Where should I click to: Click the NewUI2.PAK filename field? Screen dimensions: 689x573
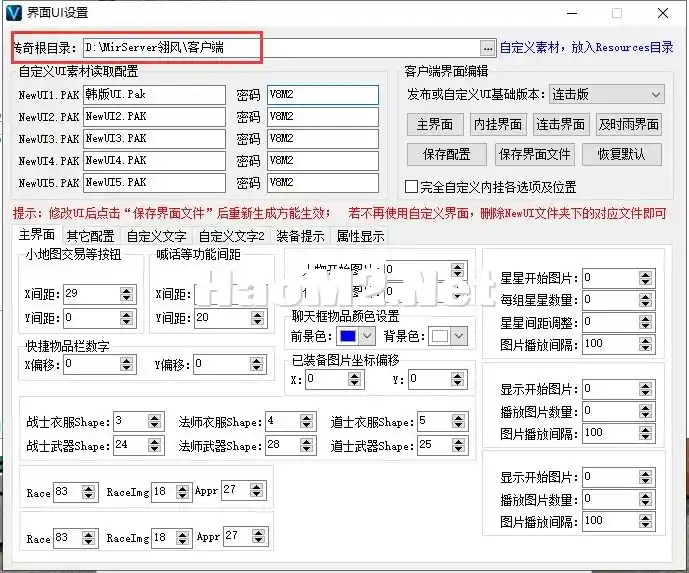[154, 117]
